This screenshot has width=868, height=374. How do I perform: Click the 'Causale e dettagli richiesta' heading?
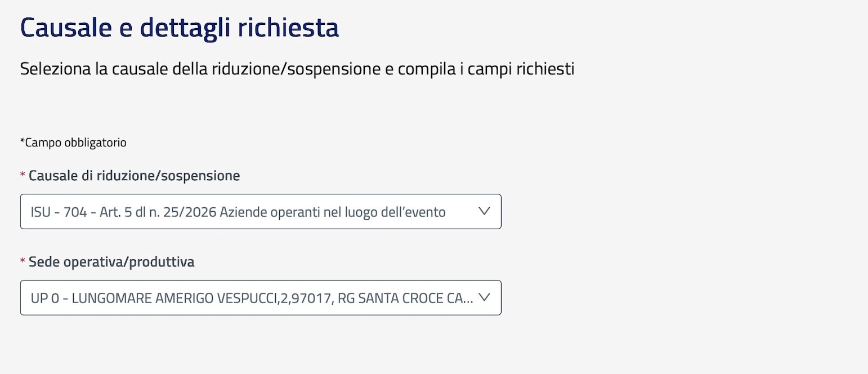(179, 28)
